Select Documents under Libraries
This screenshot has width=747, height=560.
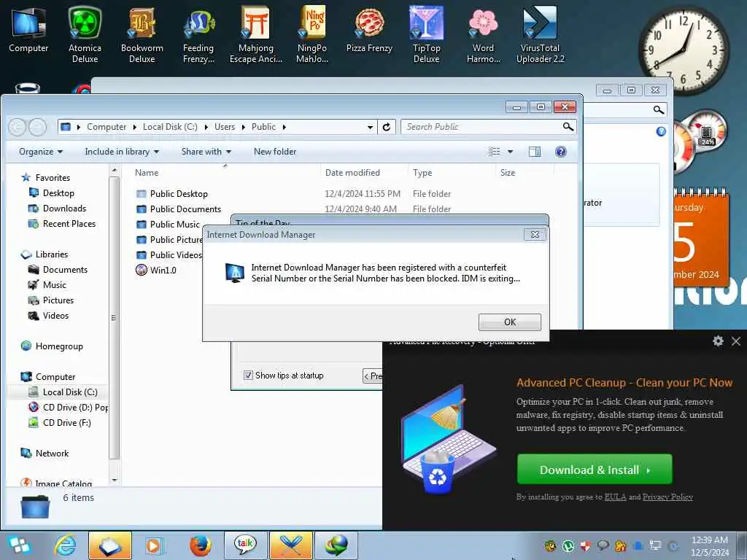[65, 270]
